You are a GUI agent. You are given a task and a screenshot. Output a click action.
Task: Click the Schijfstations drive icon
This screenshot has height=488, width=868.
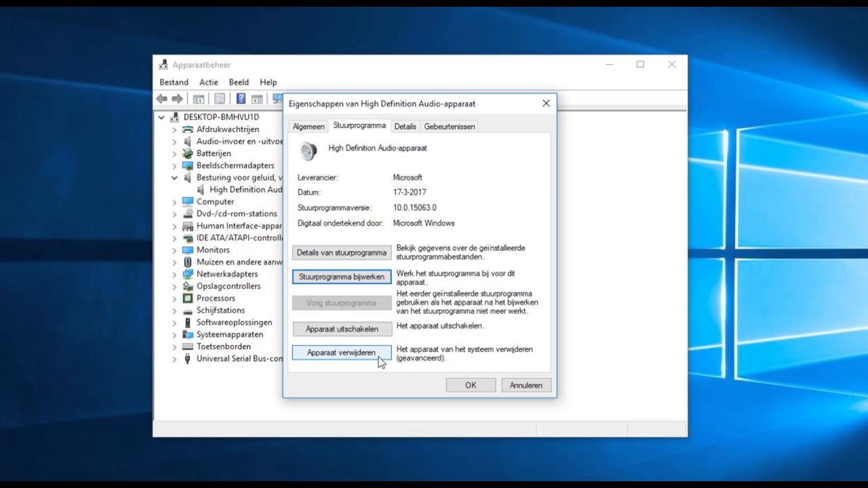click(188, 310)
